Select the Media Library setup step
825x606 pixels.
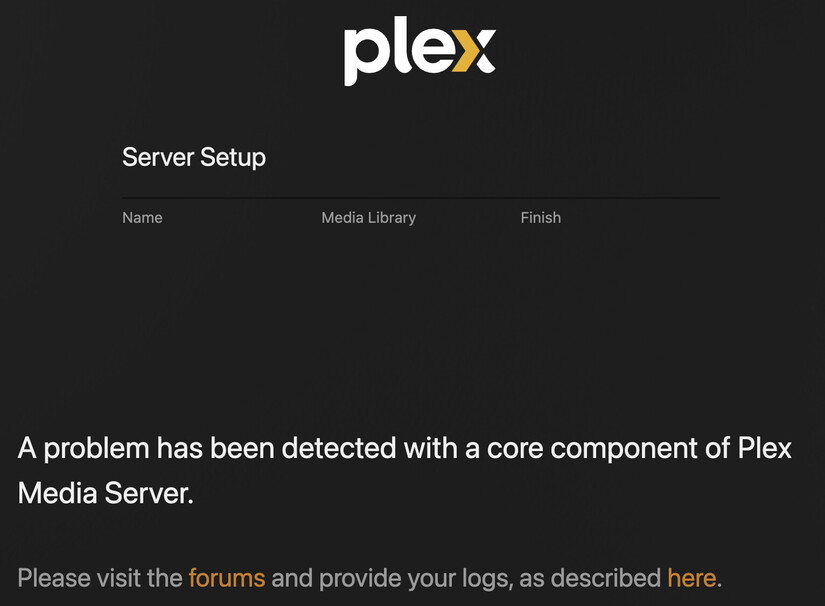[x=368, y=218]
